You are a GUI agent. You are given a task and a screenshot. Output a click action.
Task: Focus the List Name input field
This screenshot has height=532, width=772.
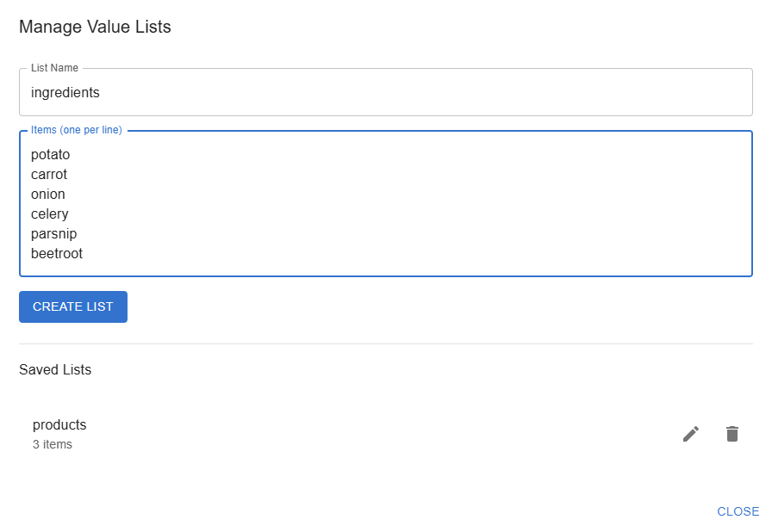(386, 92)
